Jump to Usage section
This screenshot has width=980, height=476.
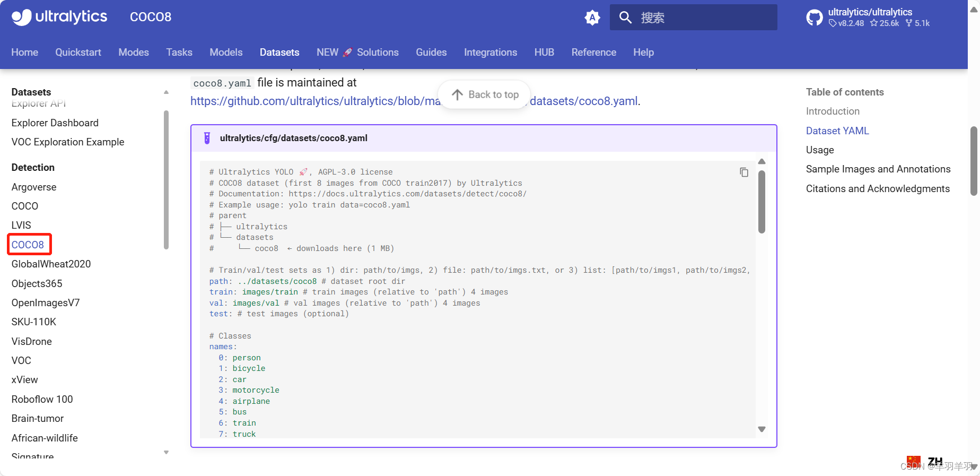pos(820,150)
